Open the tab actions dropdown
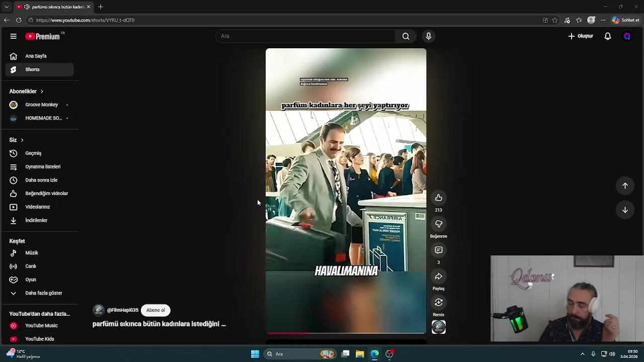644x362 pixels. pos(7,7)
